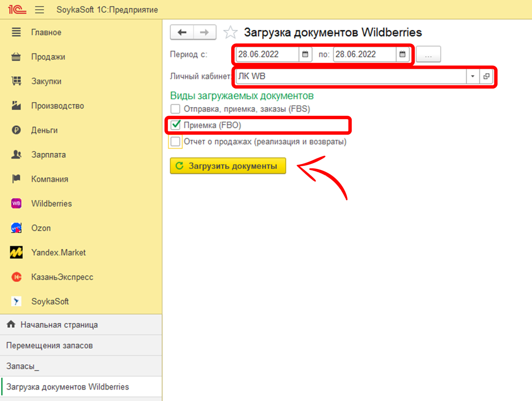
Task: Open Ozon section label
Action: 41,228
